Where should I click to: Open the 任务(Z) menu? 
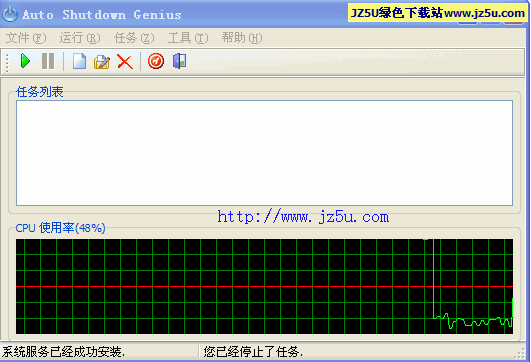coord(134,38)
